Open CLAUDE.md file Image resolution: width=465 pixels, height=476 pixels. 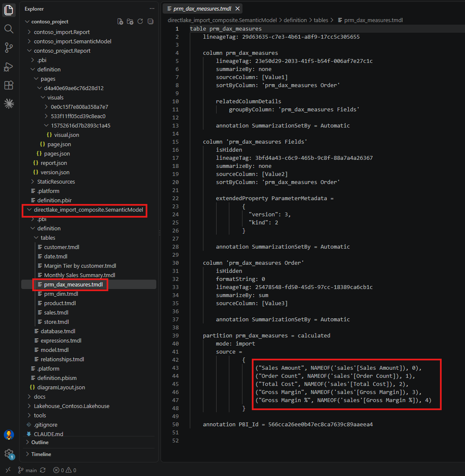coord(48,434)
